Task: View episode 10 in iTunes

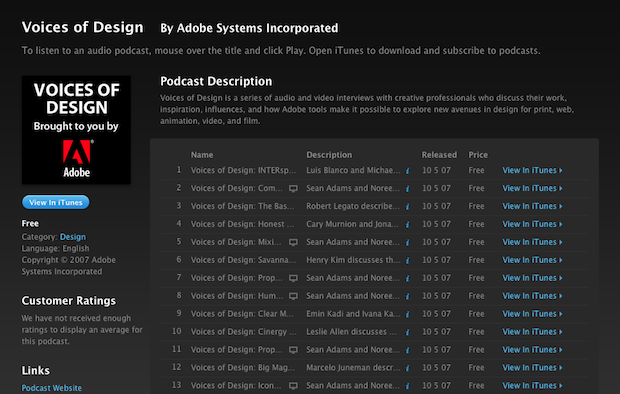Action: (x=532, y=331)
